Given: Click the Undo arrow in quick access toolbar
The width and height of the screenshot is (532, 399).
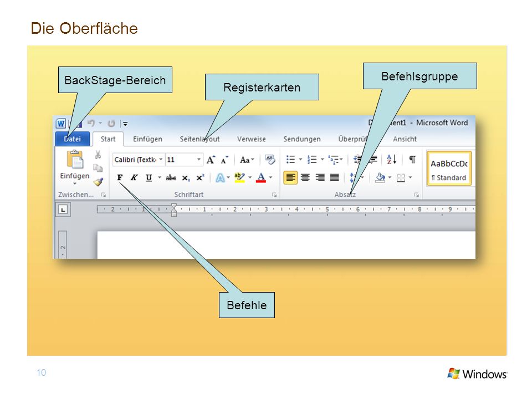Looking at the screenshot, I should pyautogui.click(x=90, y=123).
